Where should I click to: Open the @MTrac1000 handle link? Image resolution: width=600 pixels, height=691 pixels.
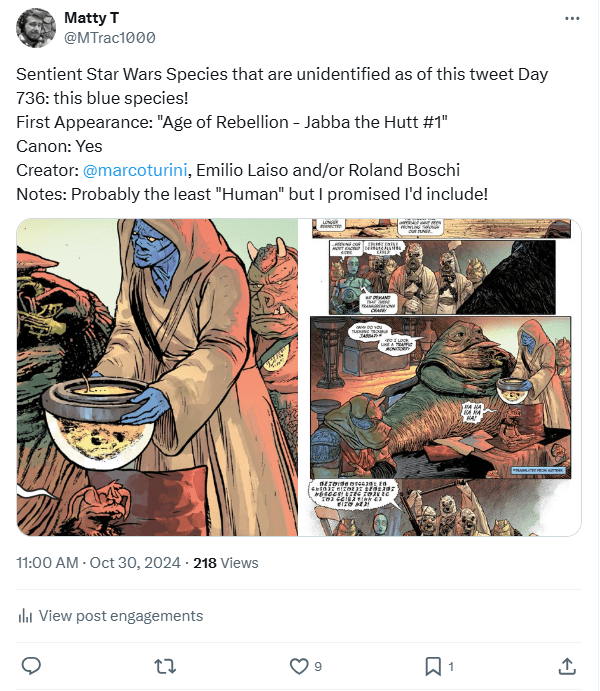coord(109,38)
